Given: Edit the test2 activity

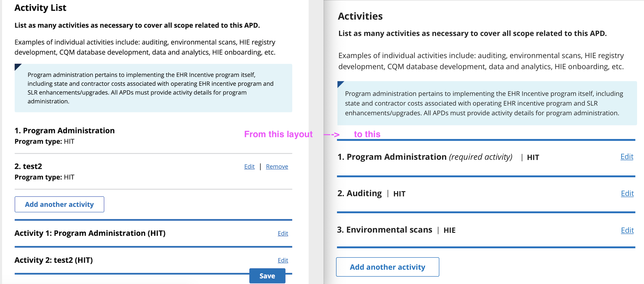Looking at the screenshot, I should (249, 166).
